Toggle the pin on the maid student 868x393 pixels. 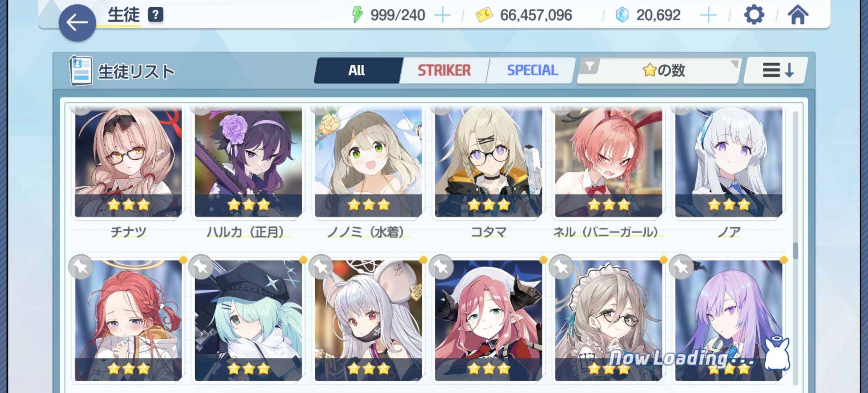point(561,268)
